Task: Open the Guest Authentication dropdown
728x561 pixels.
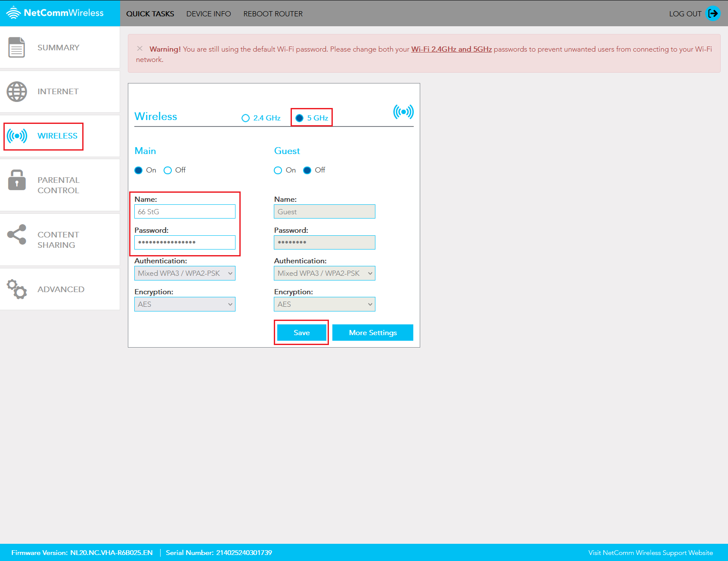Action: point(324,273)
